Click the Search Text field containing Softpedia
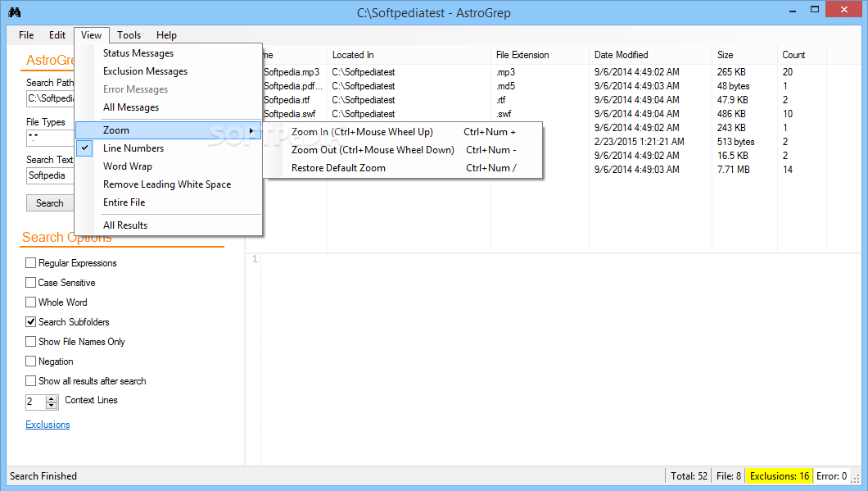868x491 pixels. tap(50, 175)
